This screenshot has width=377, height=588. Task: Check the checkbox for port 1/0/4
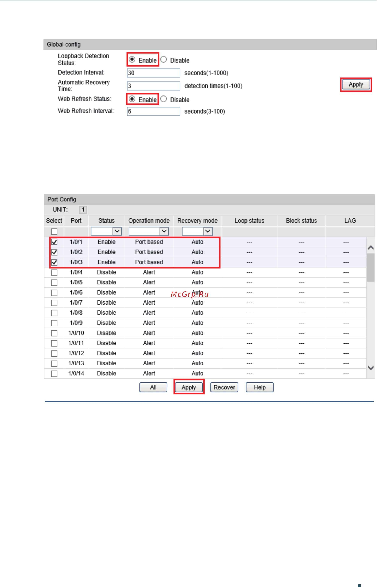[54, 272]
